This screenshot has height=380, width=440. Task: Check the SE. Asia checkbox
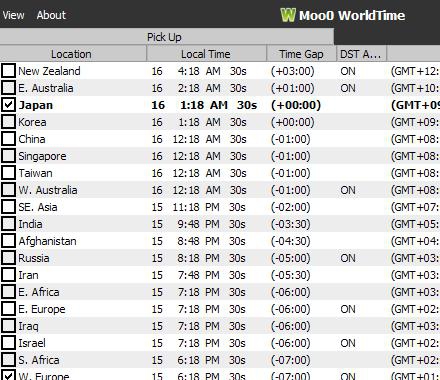coord(8,207)
